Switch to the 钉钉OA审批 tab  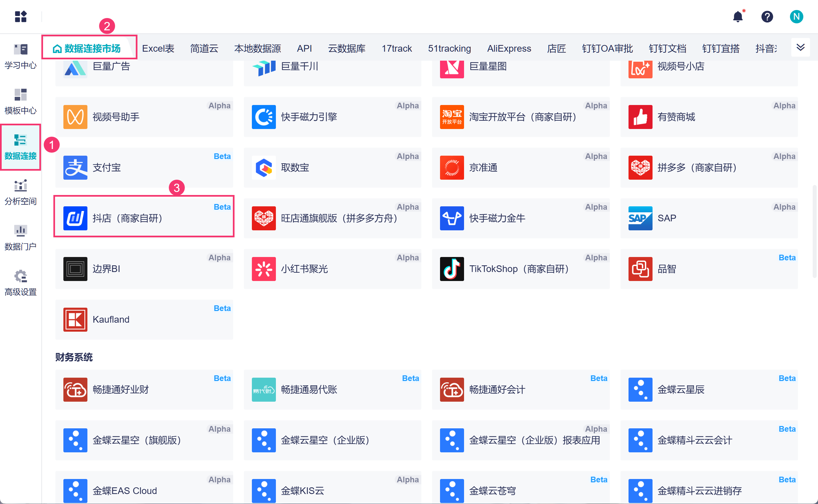(607, 49)
